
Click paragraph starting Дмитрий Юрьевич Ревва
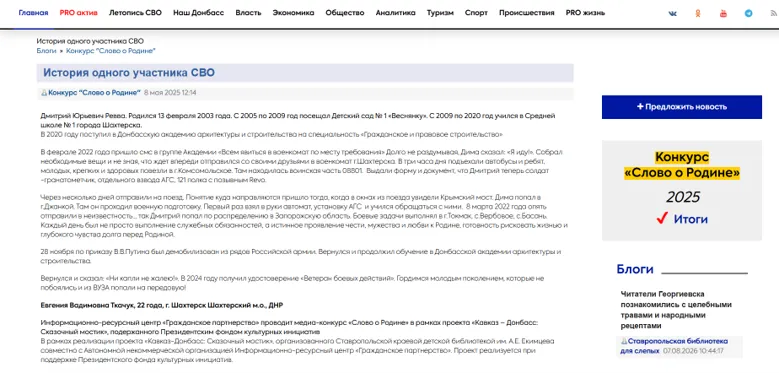298,120
